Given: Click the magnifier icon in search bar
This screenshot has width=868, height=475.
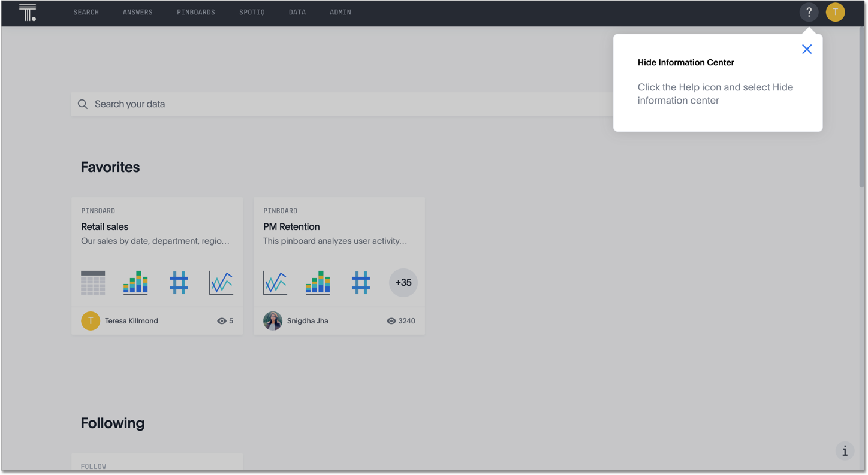Looking at the screenshot, I should click(x=83, y=104).
